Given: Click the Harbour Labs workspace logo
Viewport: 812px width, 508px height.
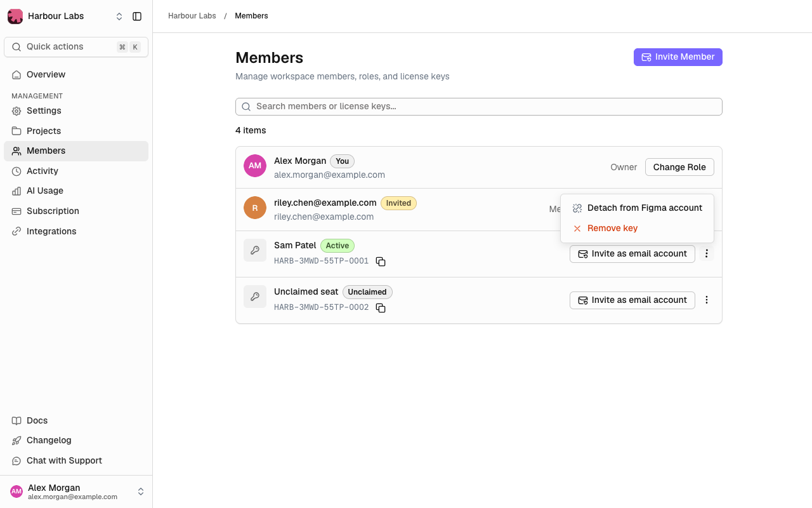Looking at the screenshot, I should pyautogui.click(x=15, y=17).
